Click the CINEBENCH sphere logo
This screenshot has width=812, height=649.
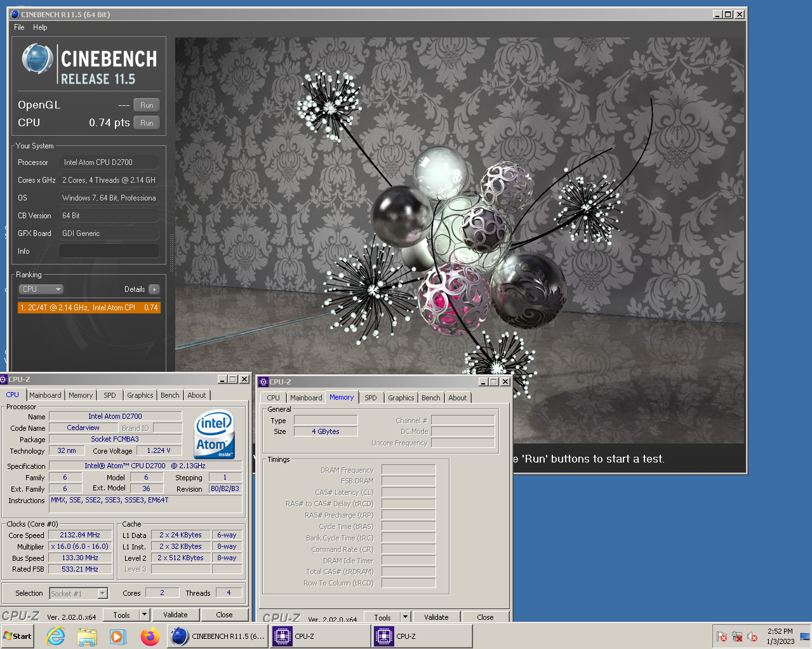[x=37, y=59]
